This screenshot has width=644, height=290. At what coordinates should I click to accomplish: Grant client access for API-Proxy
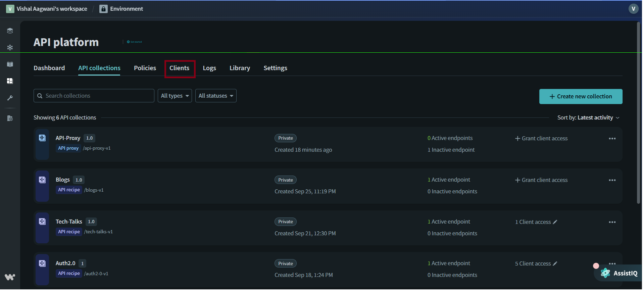tap(541, 138)
